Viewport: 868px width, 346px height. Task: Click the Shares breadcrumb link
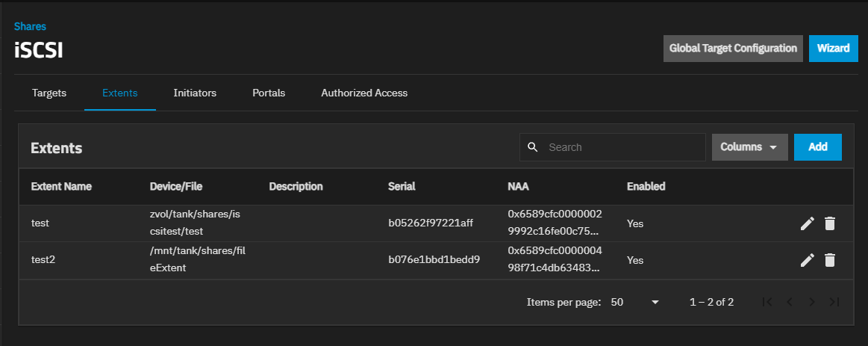click(x=30, y=26)
